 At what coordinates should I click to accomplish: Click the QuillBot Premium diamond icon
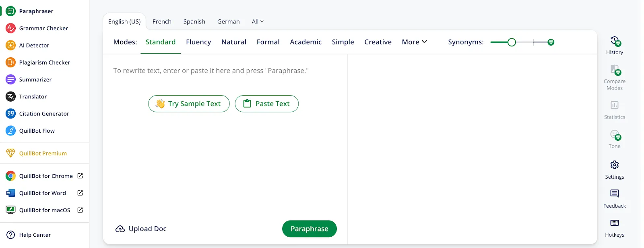(10, 153)
